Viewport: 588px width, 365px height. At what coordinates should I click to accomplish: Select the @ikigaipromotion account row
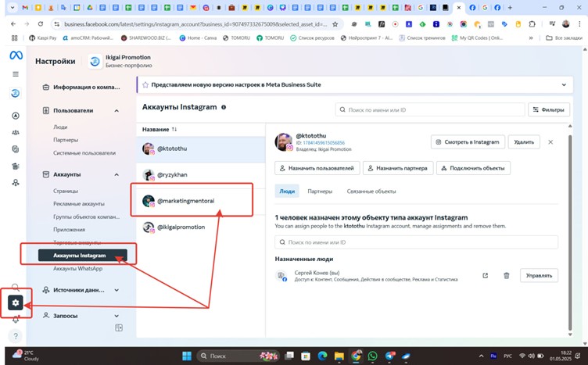point(201,227)
